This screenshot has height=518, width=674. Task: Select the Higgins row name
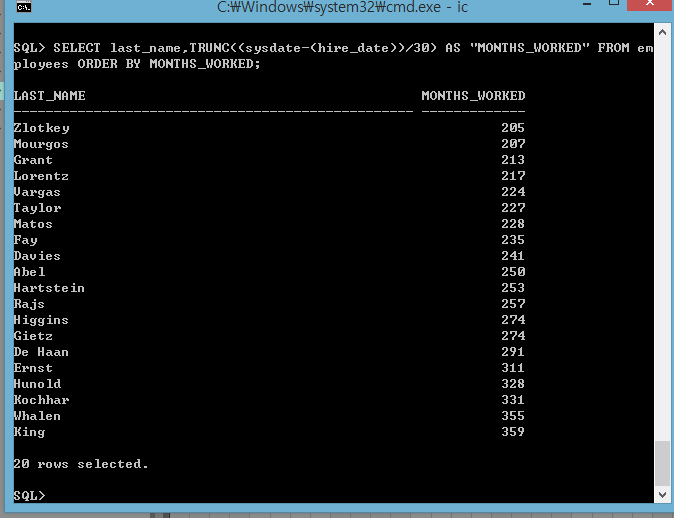pyautogui.click(x=41, y=320)
